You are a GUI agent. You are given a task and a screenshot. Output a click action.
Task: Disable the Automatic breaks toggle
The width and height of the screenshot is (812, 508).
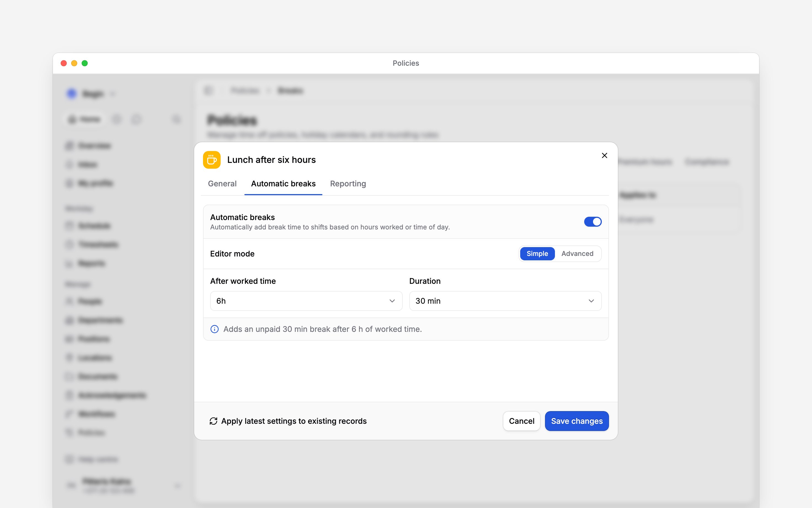click(x=592, y=222)
